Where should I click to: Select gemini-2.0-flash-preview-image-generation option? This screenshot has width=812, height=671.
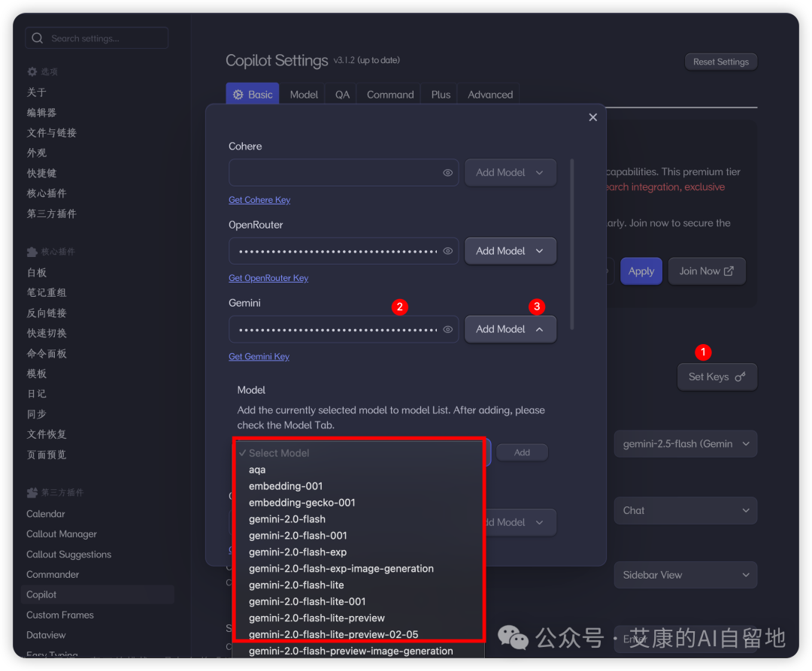tap(359, 651)
